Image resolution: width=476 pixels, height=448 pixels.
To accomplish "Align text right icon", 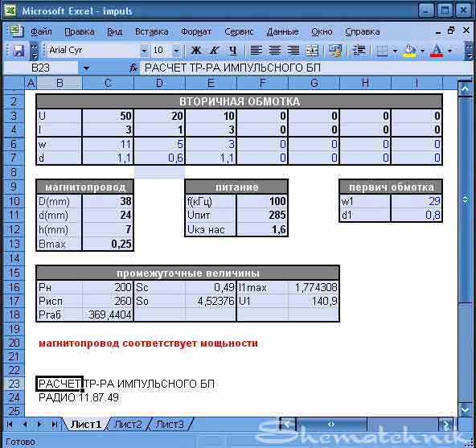I will (293, 51).
